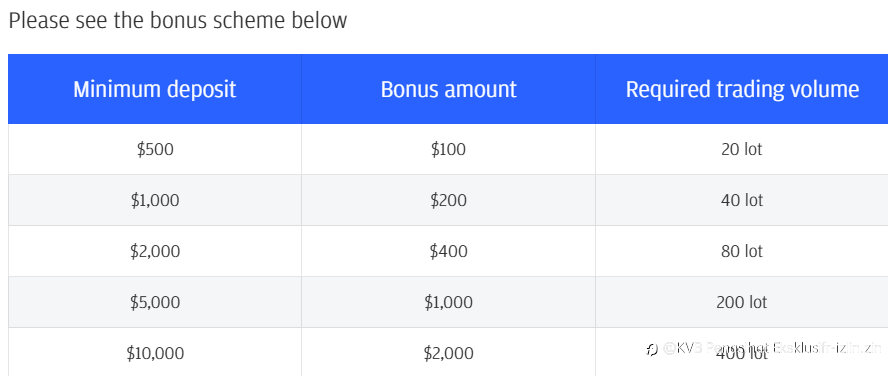Image resolution: width=892 pixels, height=376 pixels.
Task: Click the KVB watermark account text
Action: click(x=772, y=348)
